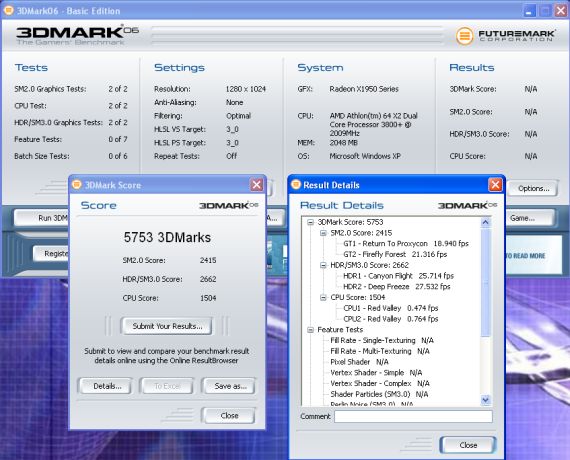Click the Feature Tests 0 of 7 count
This screenshot has width=570, height=460.
click(x=118, y=139)
